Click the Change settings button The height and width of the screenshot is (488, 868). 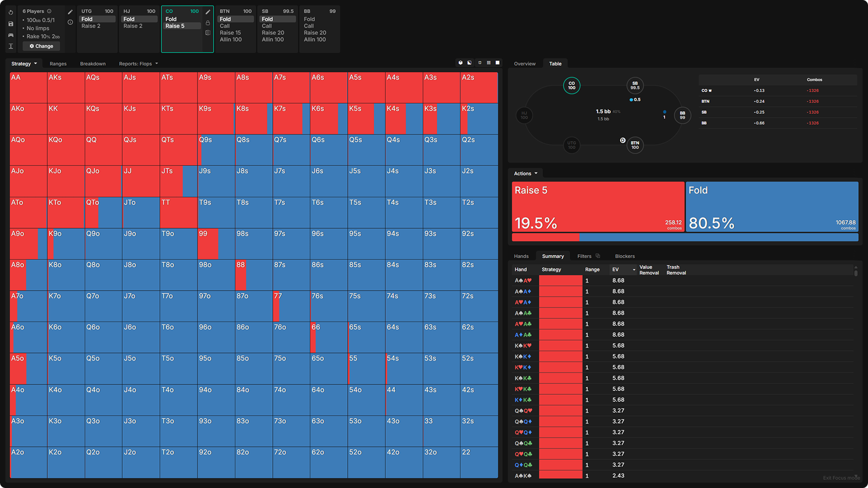click(x=41, y=46)
